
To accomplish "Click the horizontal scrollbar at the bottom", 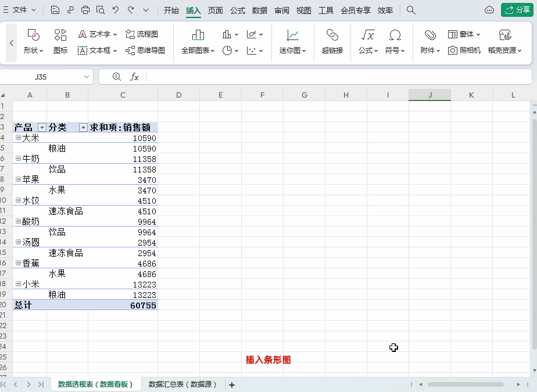I will [466, 384].
